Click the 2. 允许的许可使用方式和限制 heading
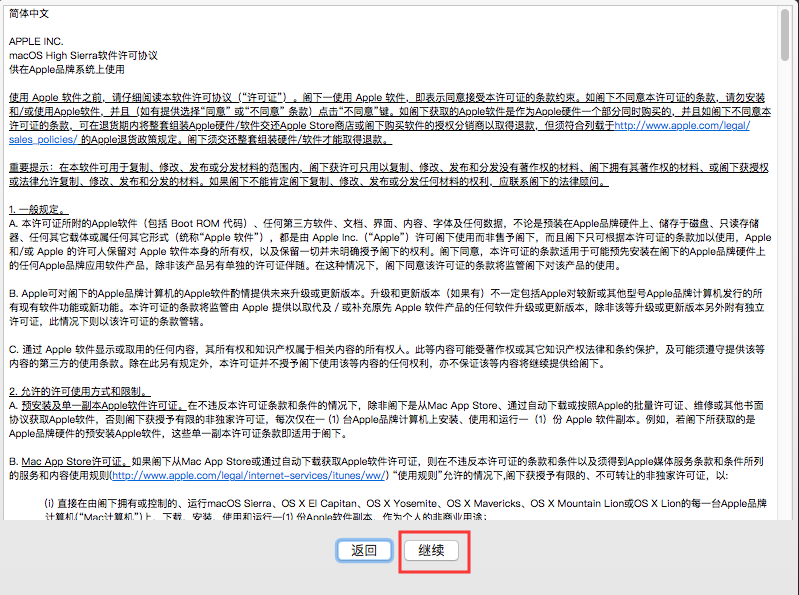The height and width of the screenshot is (595, 799). 79,391
